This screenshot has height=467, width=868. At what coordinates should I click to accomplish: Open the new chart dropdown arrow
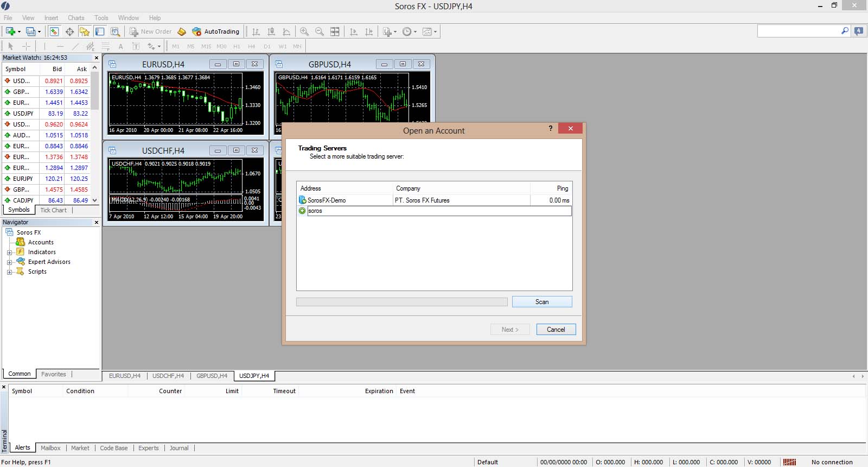20,31
